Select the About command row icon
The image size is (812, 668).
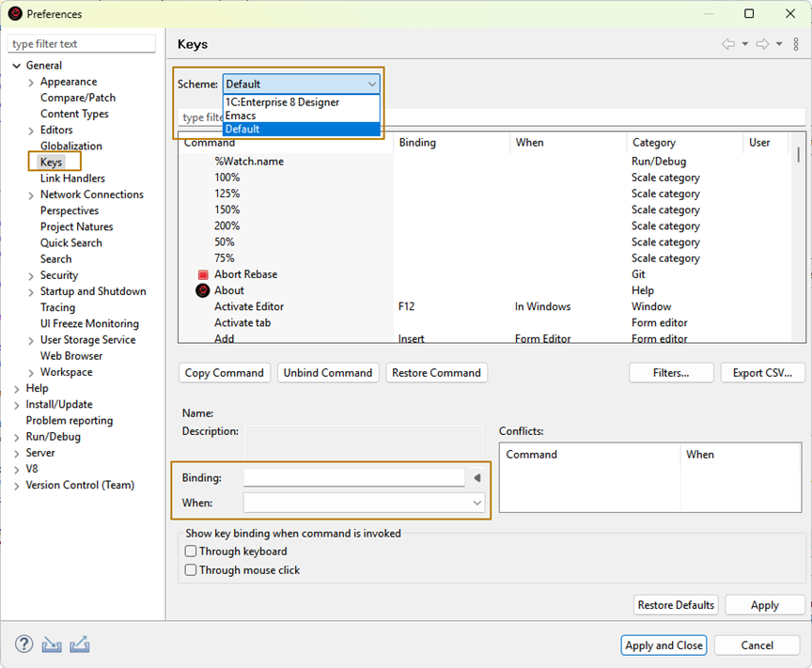point(202,290)
